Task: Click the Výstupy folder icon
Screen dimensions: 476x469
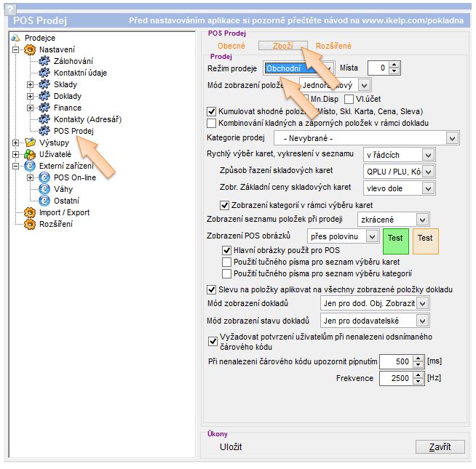Action: click(30, 143)
